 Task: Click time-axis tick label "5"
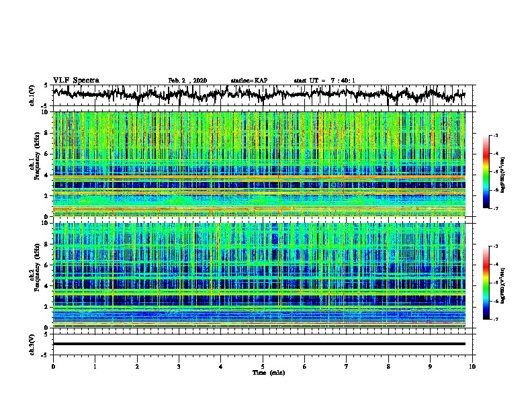tap(263, 367)
